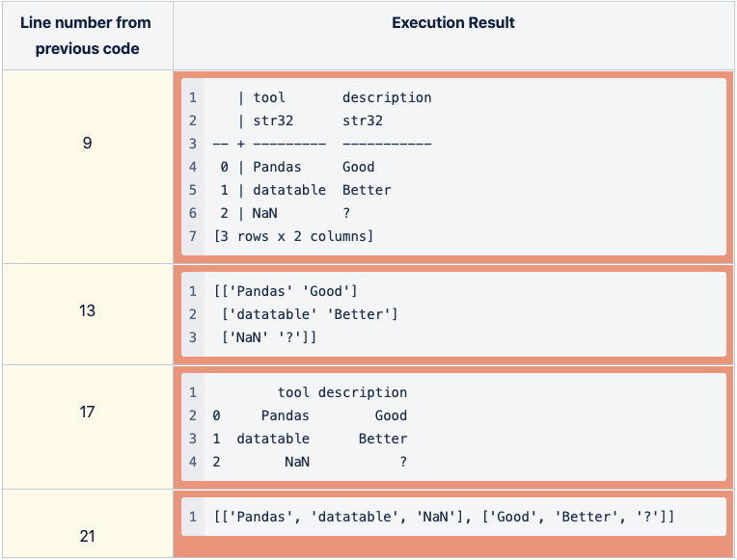Click the nested list output in last code block
Screen dimensions: 737x560
[444, 518]
